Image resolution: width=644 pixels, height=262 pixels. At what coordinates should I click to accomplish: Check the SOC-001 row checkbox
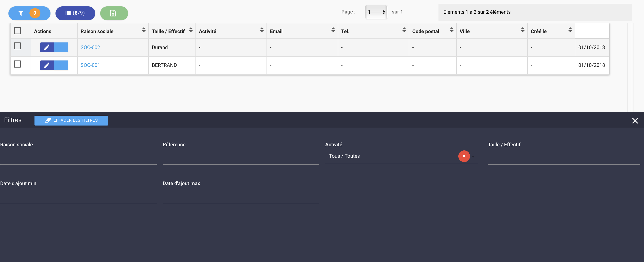pos(17,64)
